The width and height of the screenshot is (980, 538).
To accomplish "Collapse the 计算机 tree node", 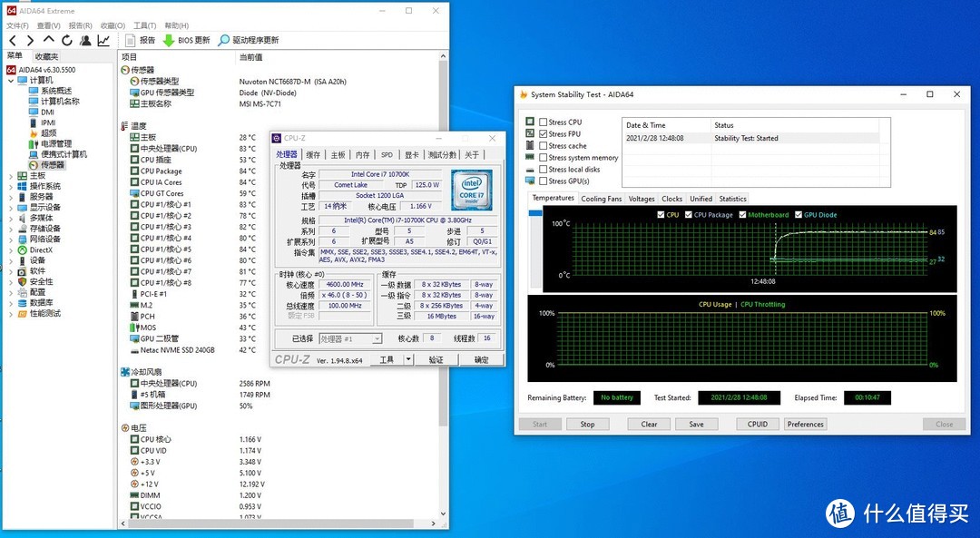I will (11, 80).
